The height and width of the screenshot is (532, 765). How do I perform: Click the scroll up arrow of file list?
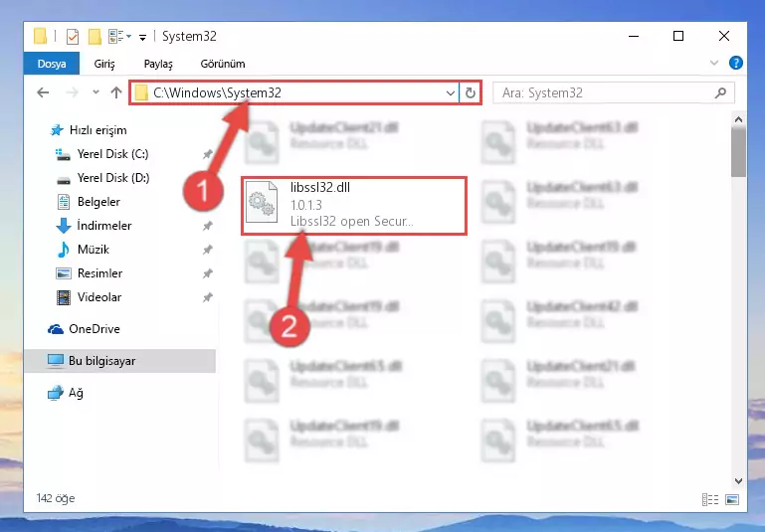tap(738, 119)
